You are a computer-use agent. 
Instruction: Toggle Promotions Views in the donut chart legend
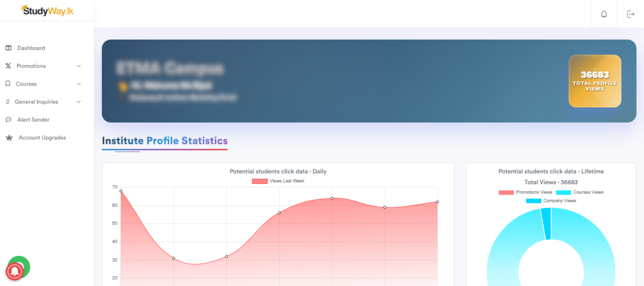526,192
